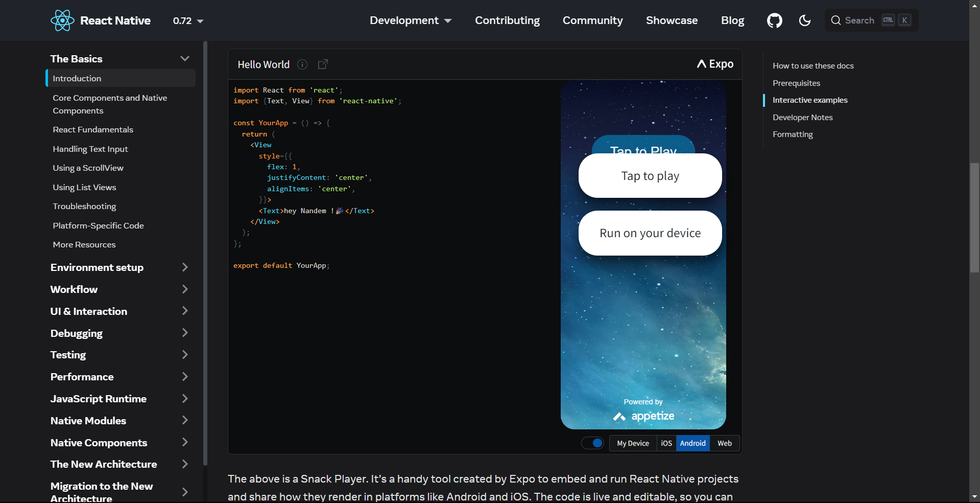The width and height of the screenshot is (980, 503).
Task: Open the Snack in a new tab icon
Action: point(323,64)
